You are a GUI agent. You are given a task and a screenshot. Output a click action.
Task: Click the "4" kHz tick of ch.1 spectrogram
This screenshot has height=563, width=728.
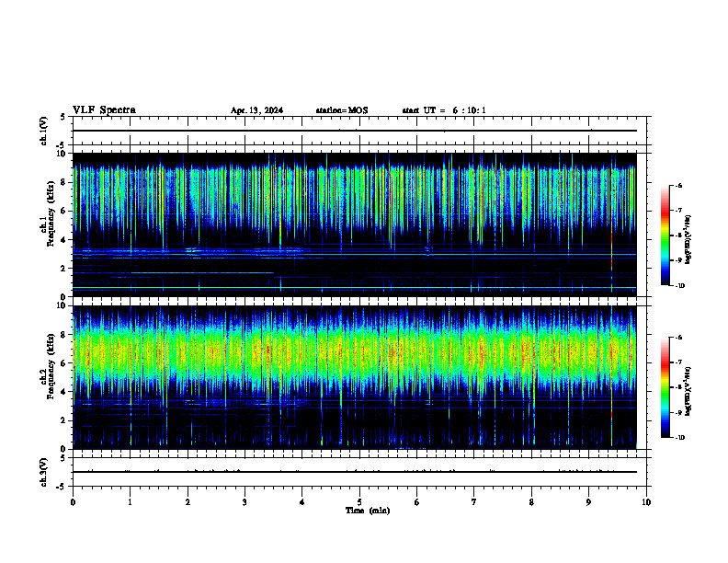(64, 240)
